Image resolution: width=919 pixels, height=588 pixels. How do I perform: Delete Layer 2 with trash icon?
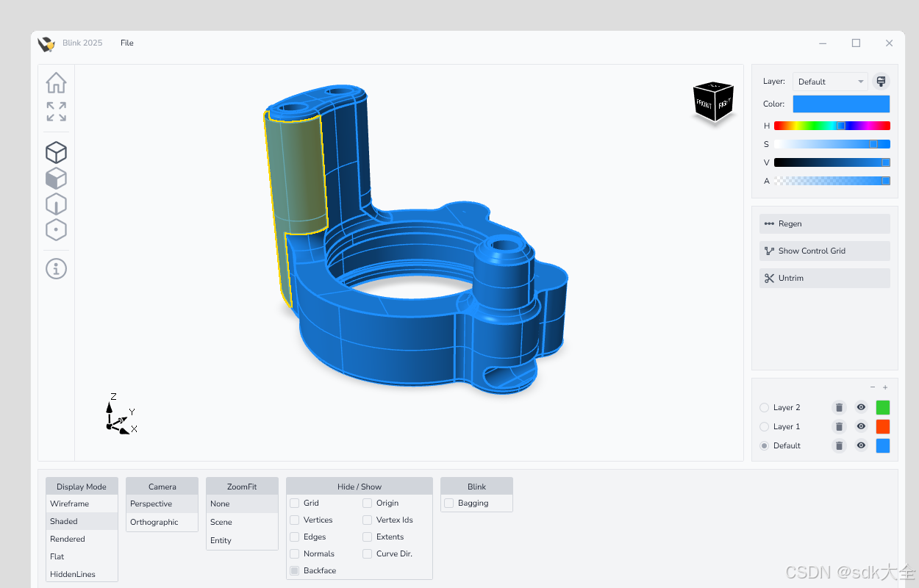point(839,407)
